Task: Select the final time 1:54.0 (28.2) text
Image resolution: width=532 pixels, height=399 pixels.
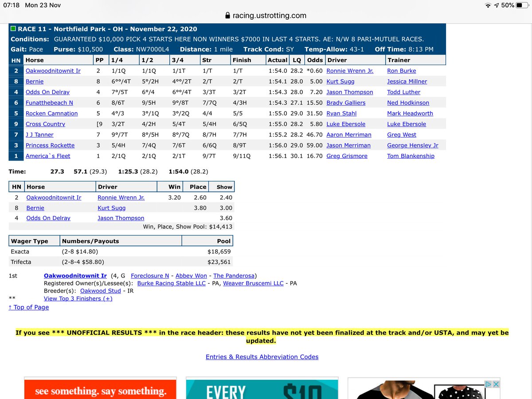Action: click(x=188, y=172)
